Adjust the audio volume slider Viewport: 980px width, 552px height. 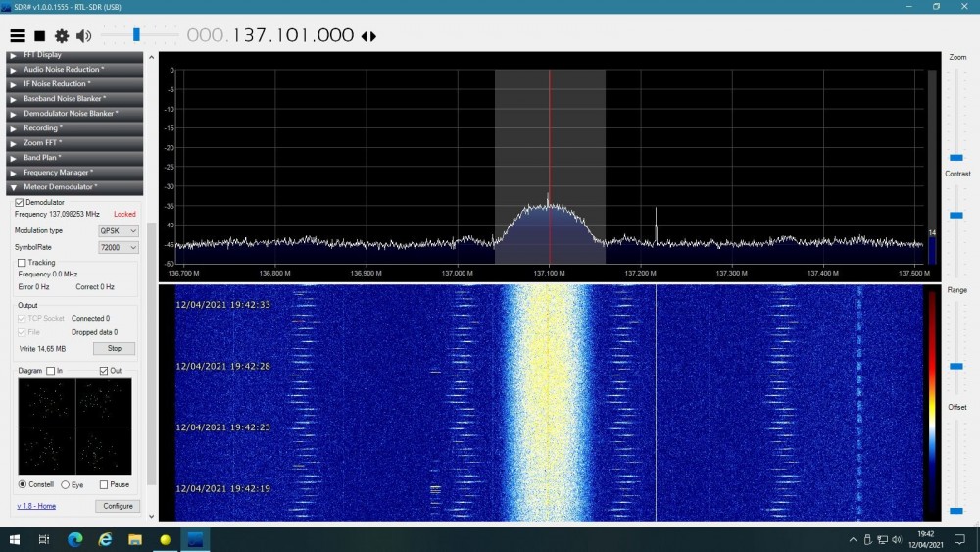click(136, 35)
